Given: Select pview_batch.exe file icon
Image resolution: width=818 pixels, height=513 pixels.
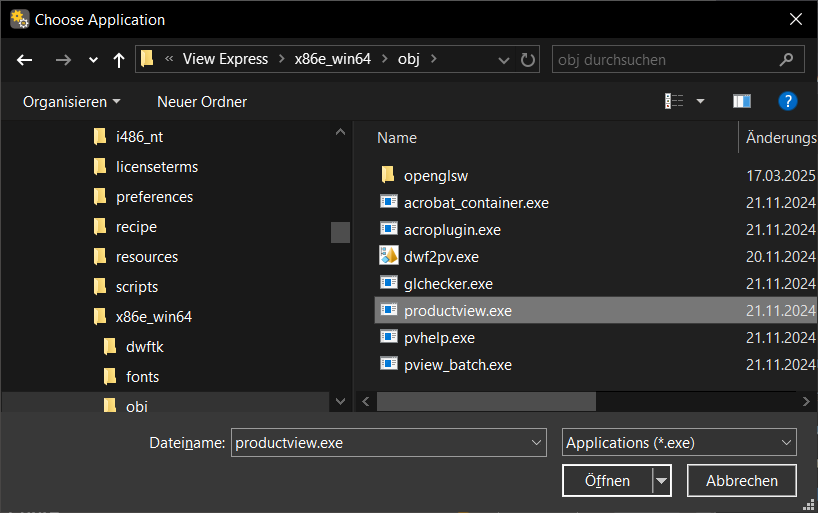Looking at the screenshot, I should click(x=389, y=364).
